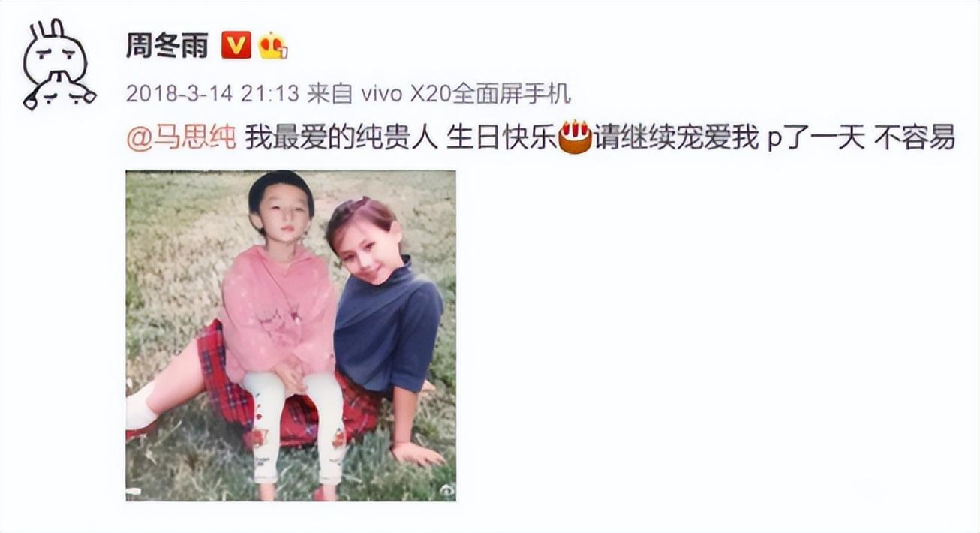Open the @马思纯 mention link
The height and width of the screenshot is (533, 980).
pyautogui.click(x=181, y=138)
